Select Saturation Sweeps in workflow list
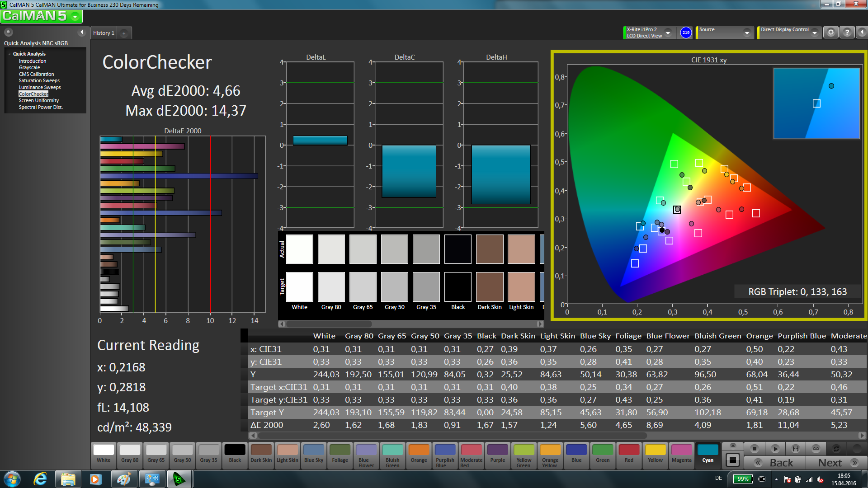 [x=39, y=80]
